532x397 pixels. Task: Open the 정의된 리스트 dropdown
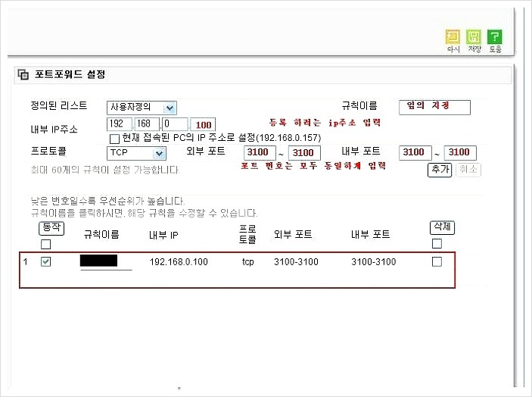tap(142, 108)
